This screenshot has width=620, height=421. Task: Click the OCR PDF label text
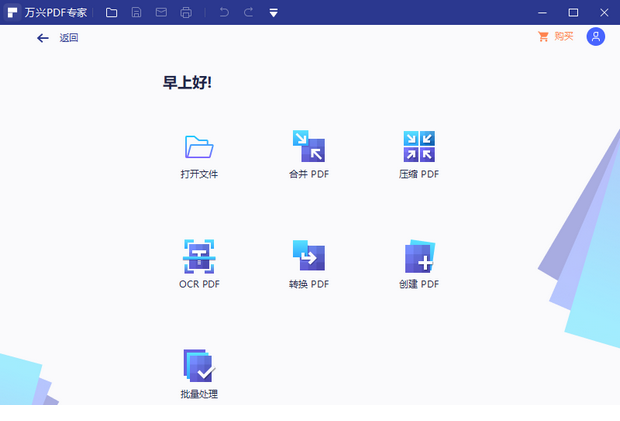199,284
